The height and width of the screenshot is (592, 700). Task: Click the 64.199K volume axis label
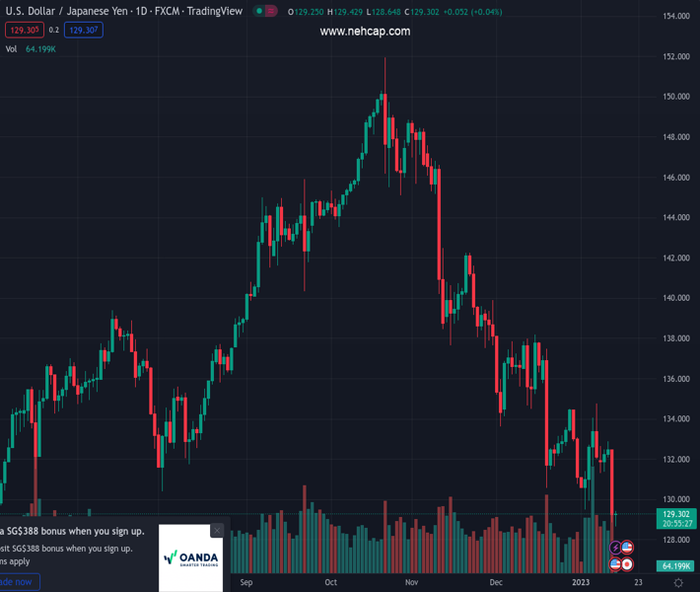[x=675, y=565]
